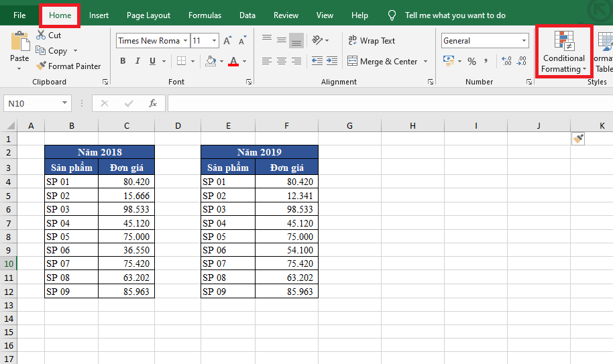This screenshot has width=613, height=364.
Task: Click the Cut scissors icon
Action: (x=41, y=35)
